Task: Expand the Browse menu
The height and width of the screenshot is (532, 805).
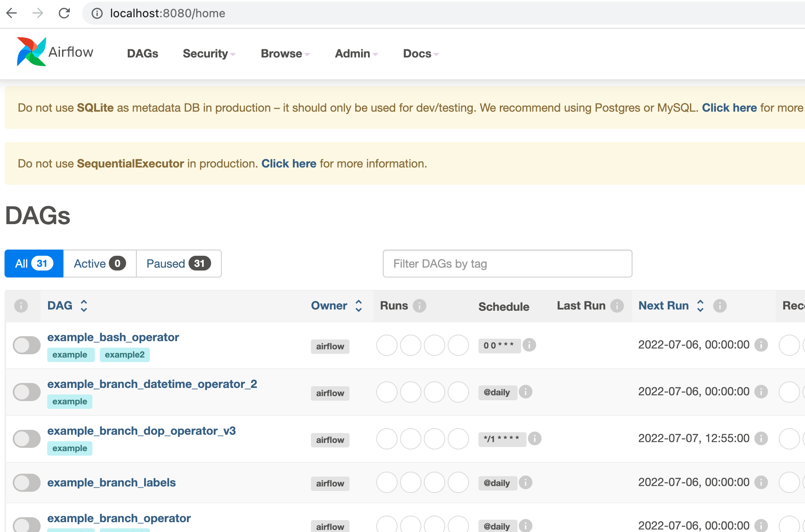Action: point(285,54)
